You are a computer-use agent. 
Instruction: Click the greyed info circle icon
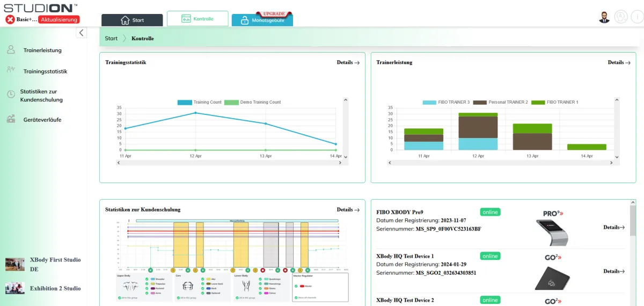click(x=636, y=17)
